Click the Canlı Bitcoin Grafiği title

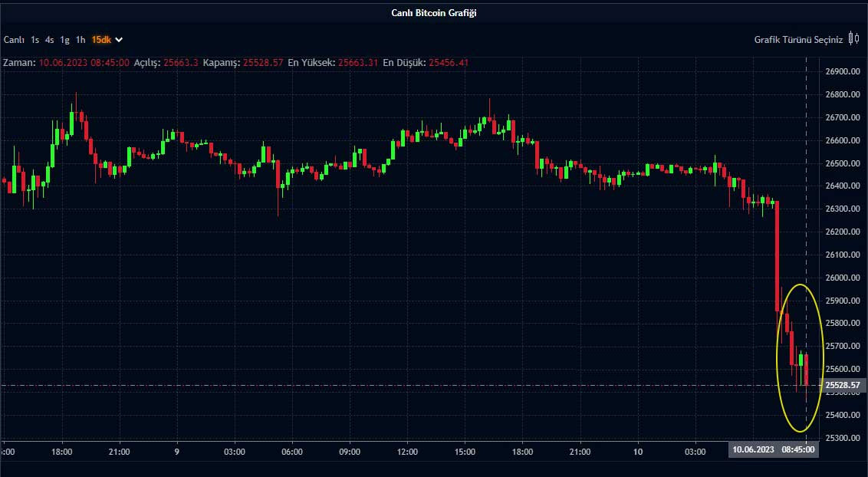(434, 13)
